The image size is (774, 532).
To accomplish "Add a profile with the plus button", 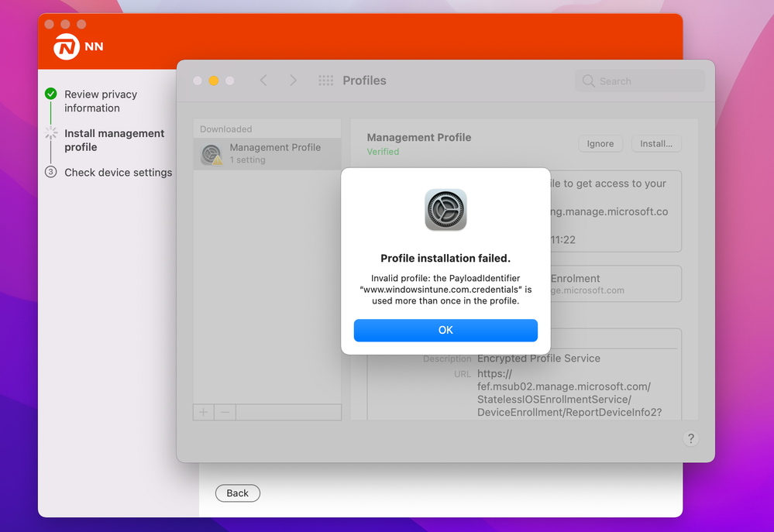I will click(203, 412).
